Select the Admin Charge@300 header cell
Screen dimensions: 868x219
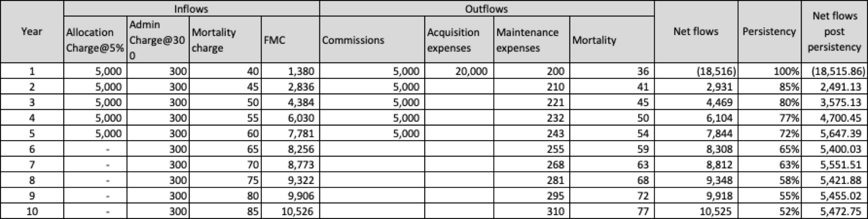[158, 40]
